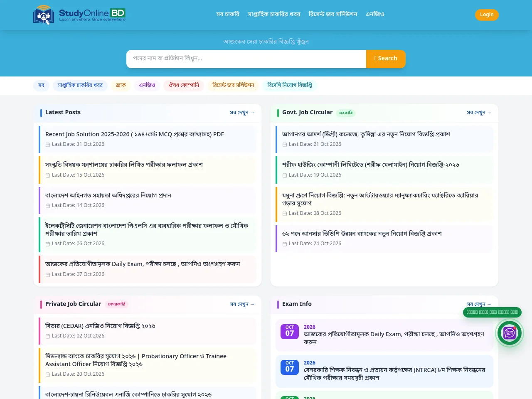Open the সব চাকরি nav item

(228, 14)
